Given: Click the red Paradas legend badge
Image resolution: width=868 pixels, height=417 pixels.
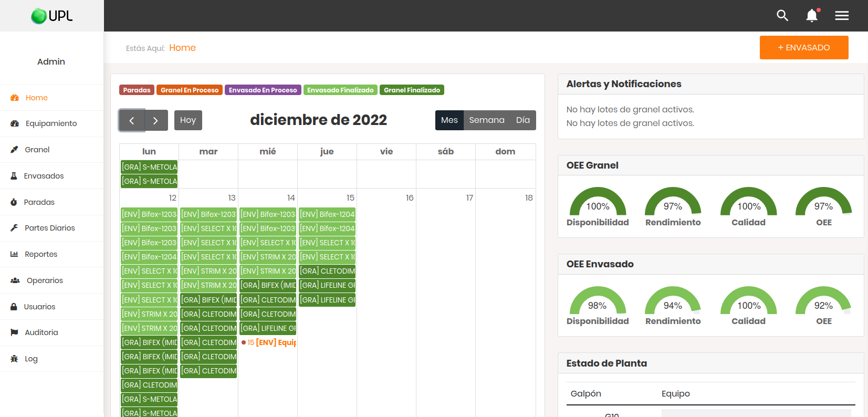Looking at the screenshot, I should pyautogui.click(x=137, y=90).
